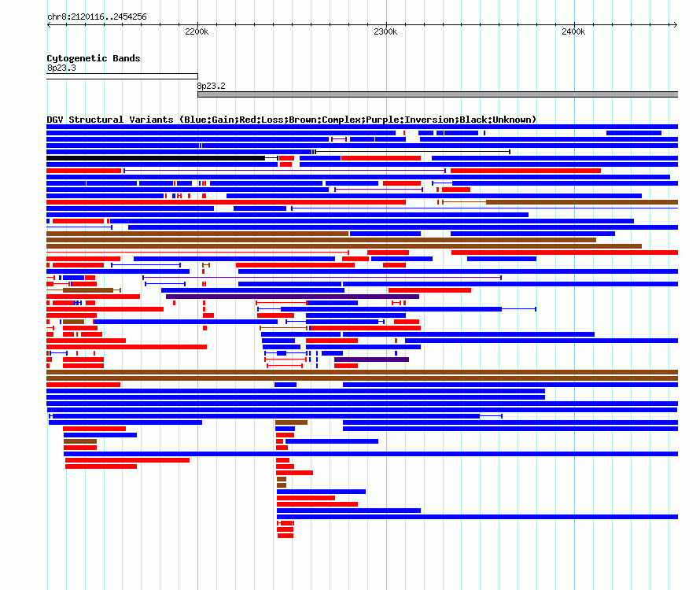Select the gray 8p23.2 cytoband bar
This screenshot has width=700, height=590.
click(437, 94)
